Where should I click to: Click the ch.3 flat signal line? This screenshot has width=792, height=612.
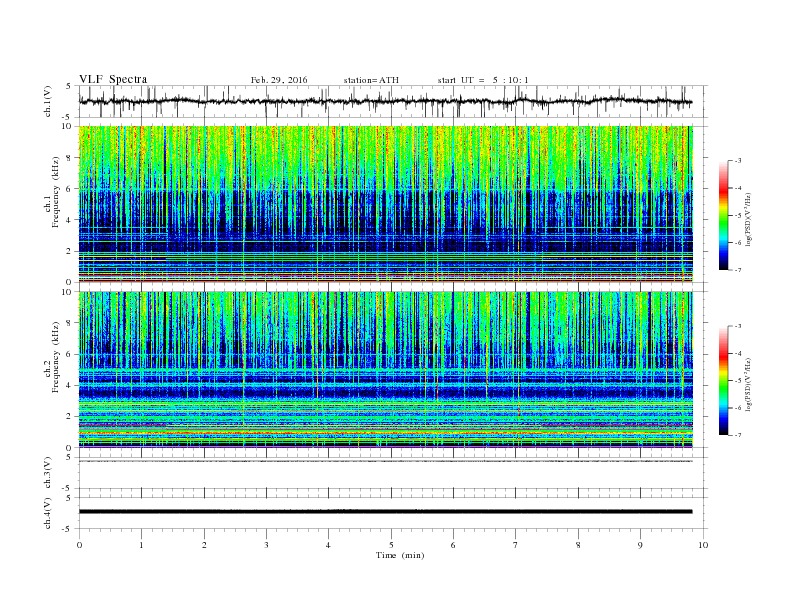coord(385,461)
